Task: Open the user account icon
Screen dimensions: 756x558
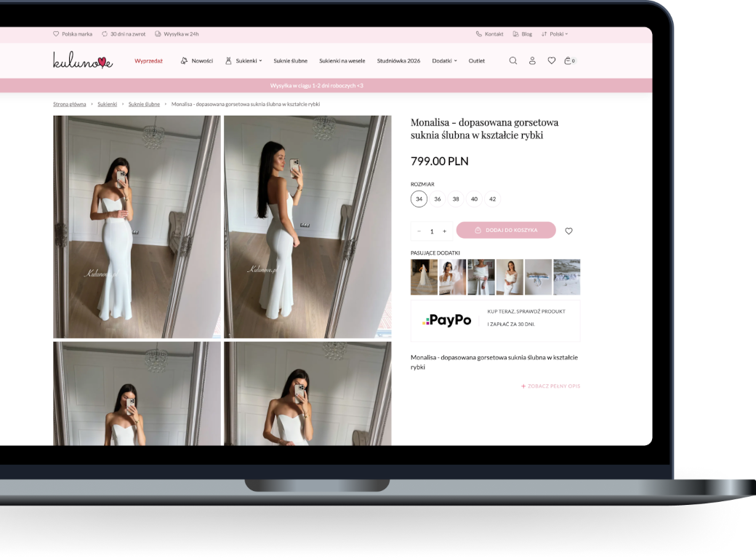Action: coord(532,61)
